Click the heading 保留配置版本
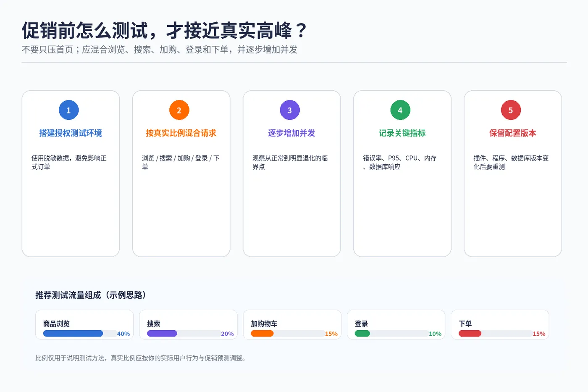The image size is (588, 392). (x=513, y=133)
